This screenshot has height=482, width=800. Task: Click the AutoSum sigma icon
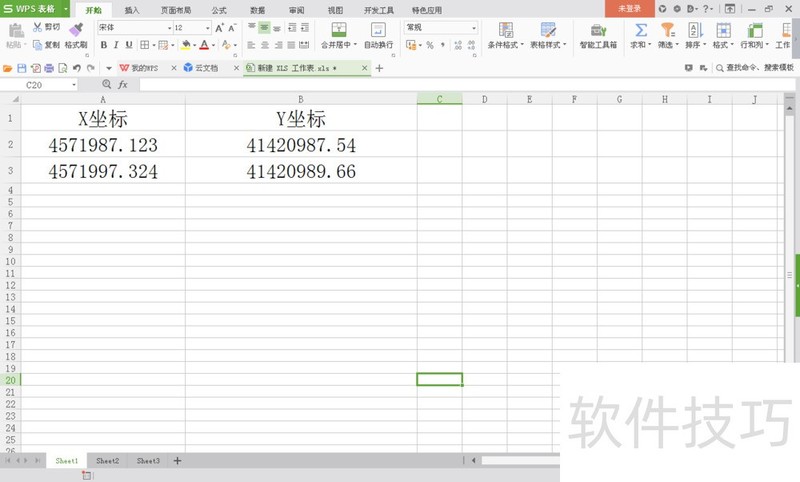point(641,30)
